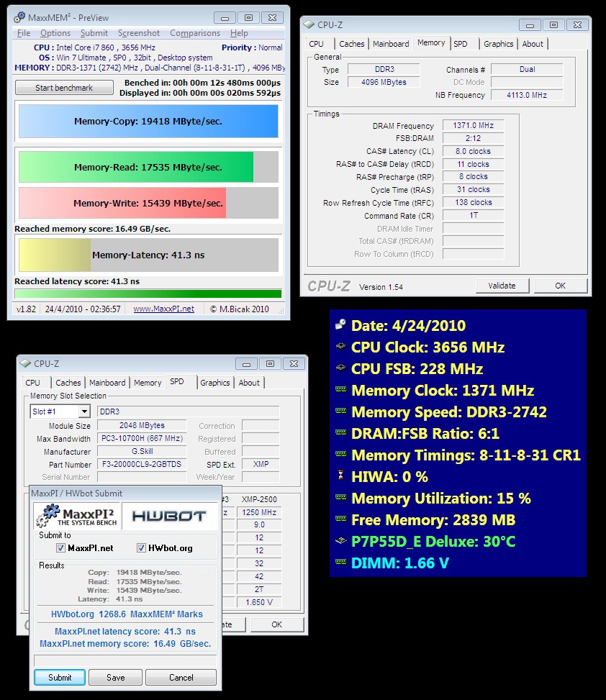Click the HWBOT logo in submit dialog

click(169, 516)
